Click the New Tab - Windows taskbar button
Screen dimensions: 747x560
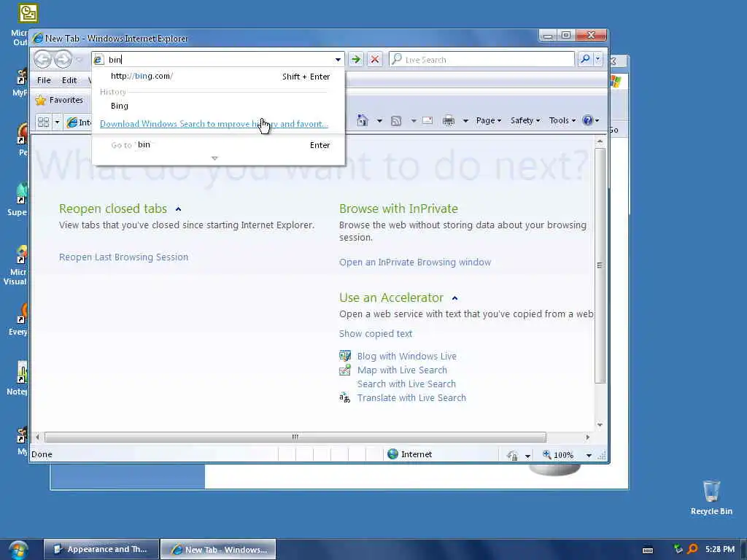click(218, 549)
